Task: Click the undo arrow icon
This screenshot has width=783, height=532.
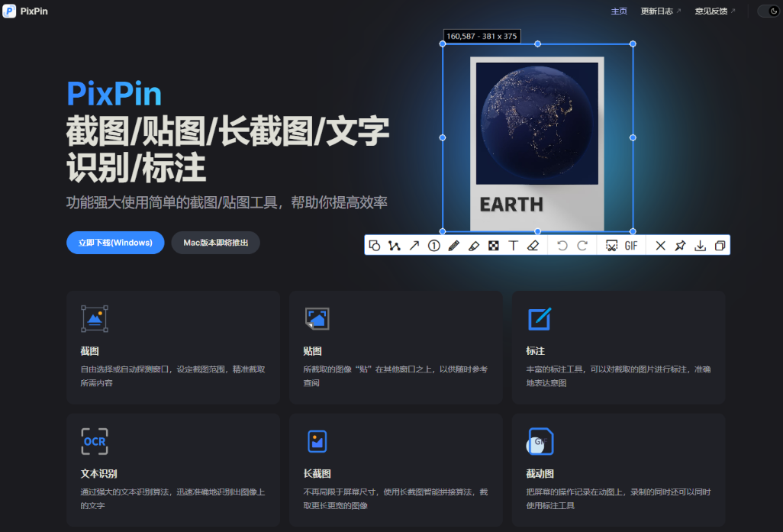Action: 562,246
